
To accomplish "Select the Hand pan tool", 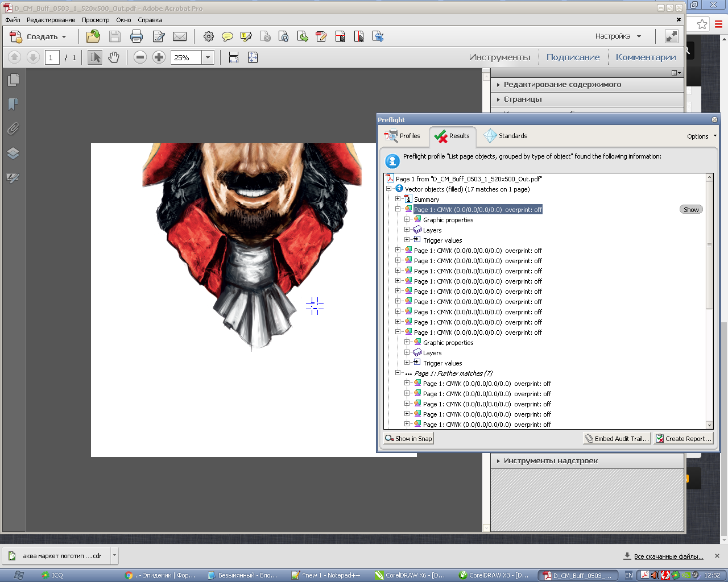I will pos(114,57).
